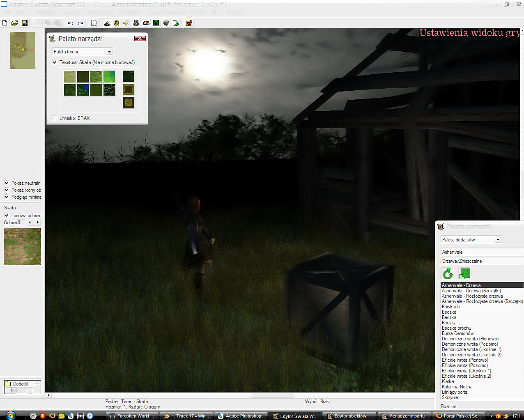The height and width of the screenshot is (420, 524).
Task: Open the object editor helmet icon
Action: (x=136, y=23)
